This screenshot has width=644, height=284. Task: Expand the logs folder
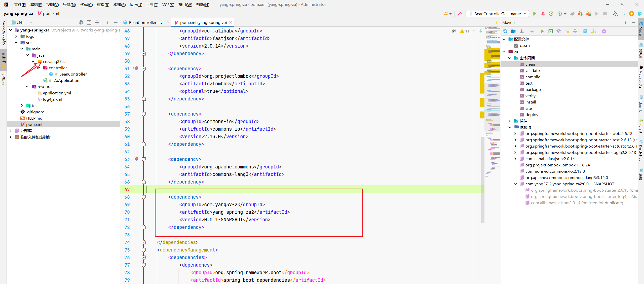pos(16,36)
